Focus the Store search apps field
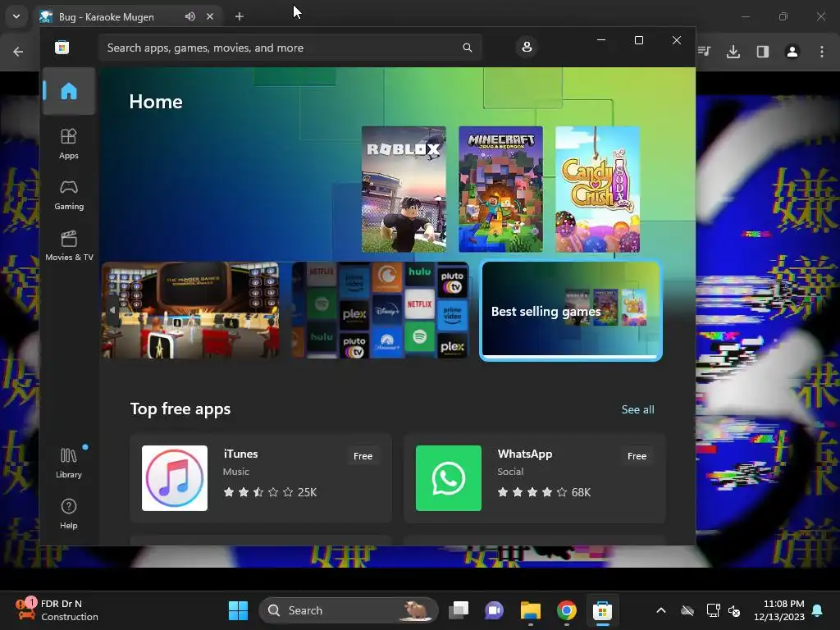Screen dimensions: 840x630 290,48
